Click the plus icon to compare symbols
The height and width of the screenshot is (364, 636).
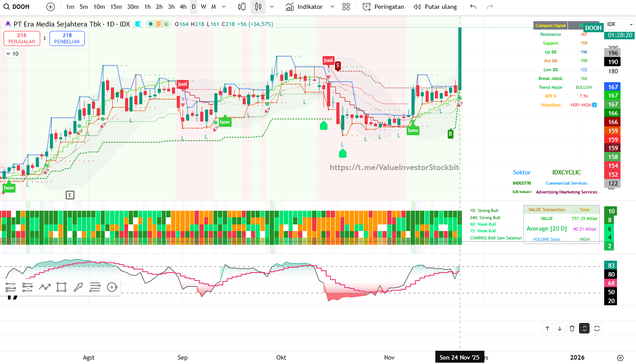click(50, 7)
